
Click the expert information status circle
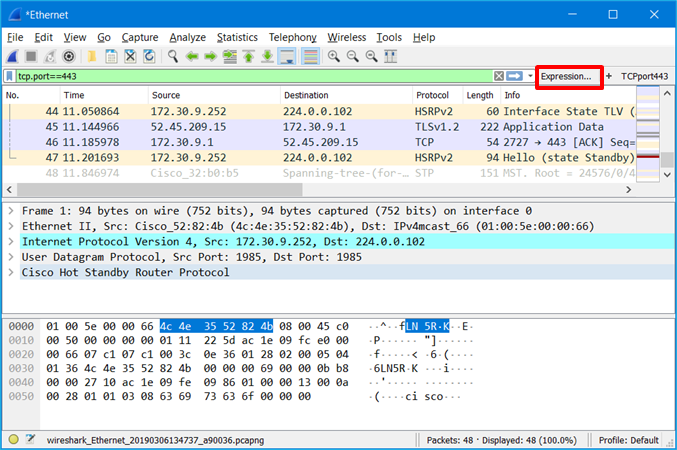click(13, 440)
